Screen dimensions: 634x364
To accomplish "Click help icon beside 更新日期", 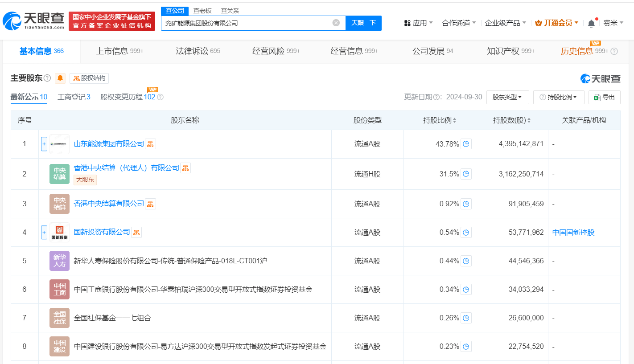I will tap(436, 97).
